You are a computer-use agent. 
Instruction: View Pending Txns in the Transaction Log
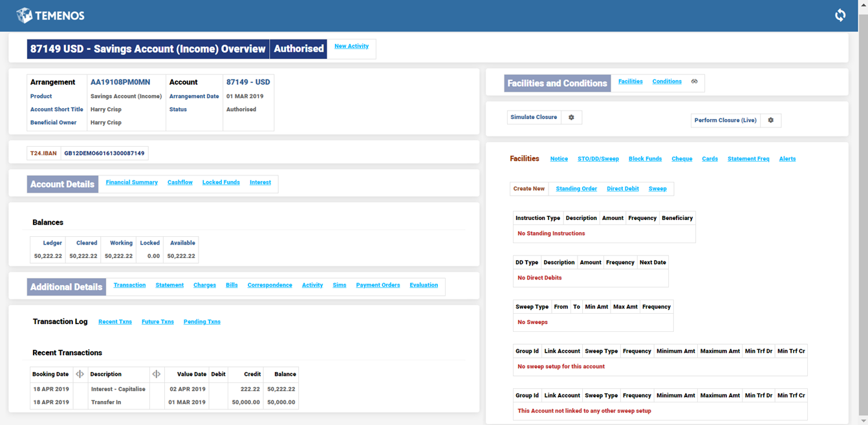(x=202, y=321)
